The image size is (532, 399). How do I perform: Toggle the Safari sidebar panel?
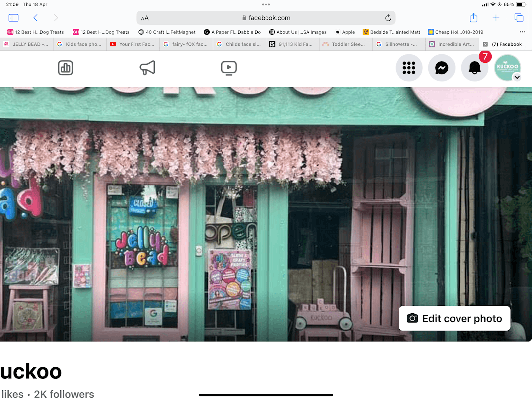click(13, 18)
